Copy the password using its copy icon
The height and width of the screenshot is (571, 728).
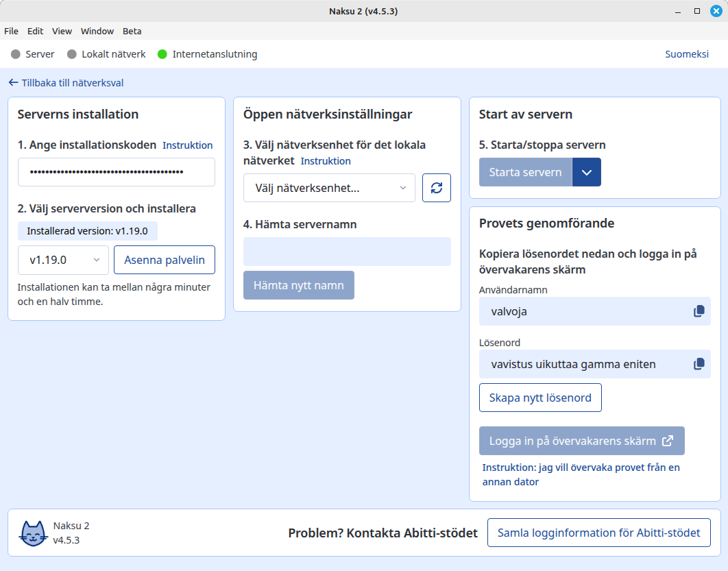[699, 364]
